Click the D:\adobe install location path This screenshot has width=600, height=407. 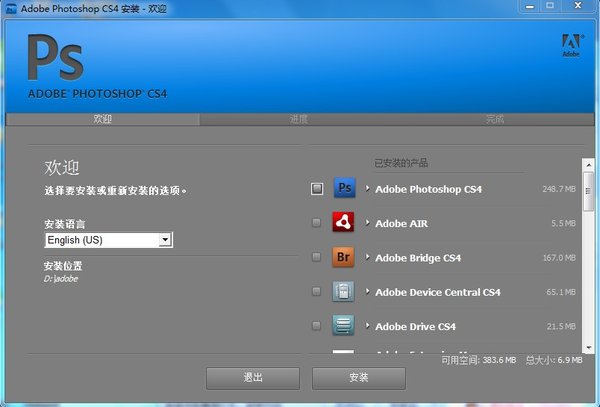tap(61, 279)
